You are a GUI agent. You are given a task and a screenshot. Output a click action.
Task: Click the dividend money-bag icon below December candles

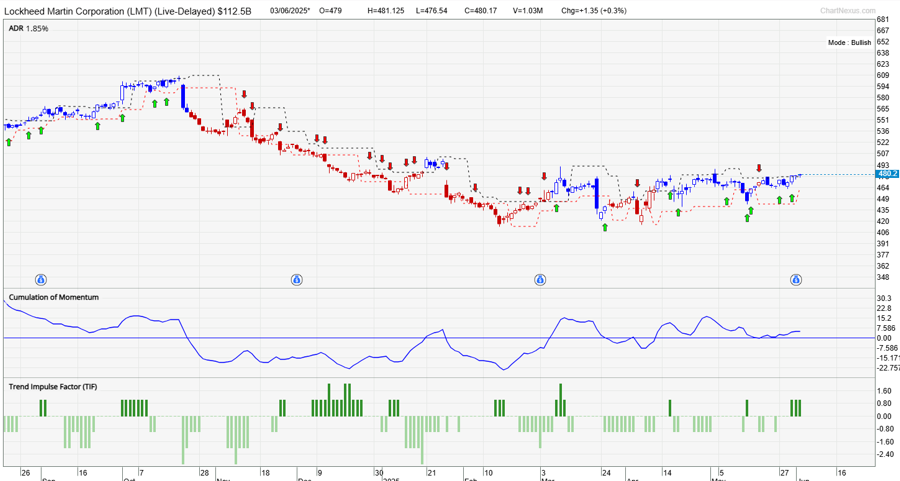point(296,280)
